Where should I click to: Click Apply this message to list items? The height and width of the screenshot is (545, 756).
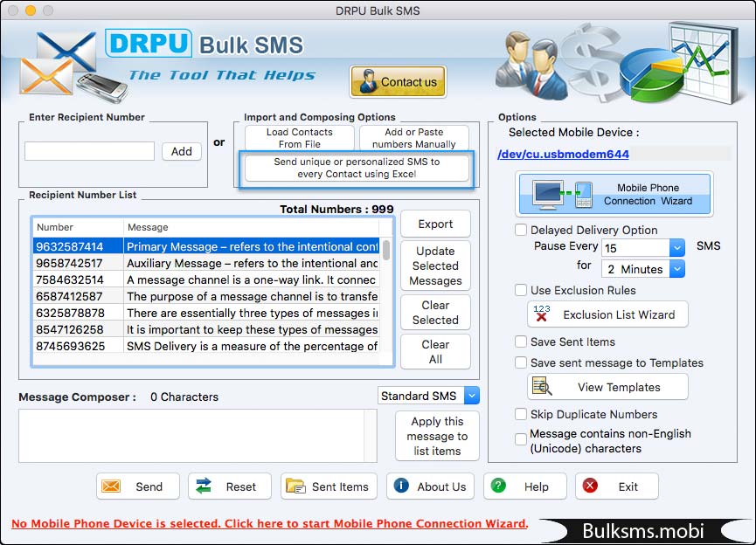[437, 436]
